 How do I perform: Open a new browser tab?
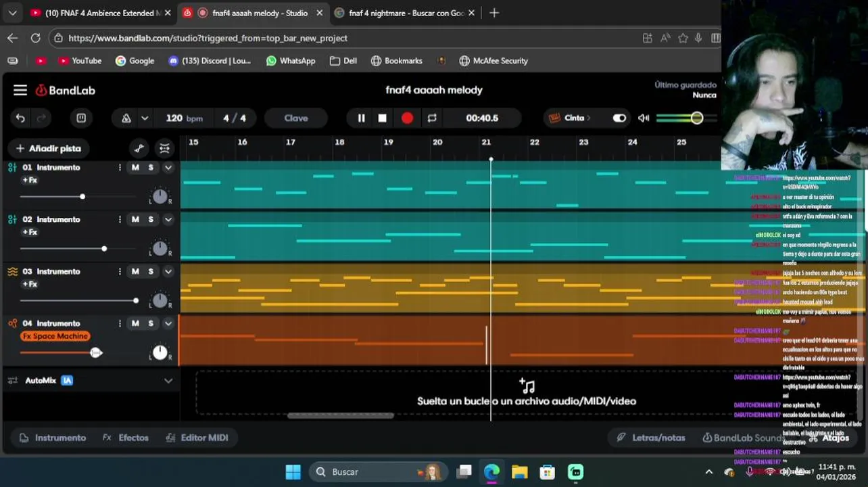pyautogui.click(x=494, y=13)
